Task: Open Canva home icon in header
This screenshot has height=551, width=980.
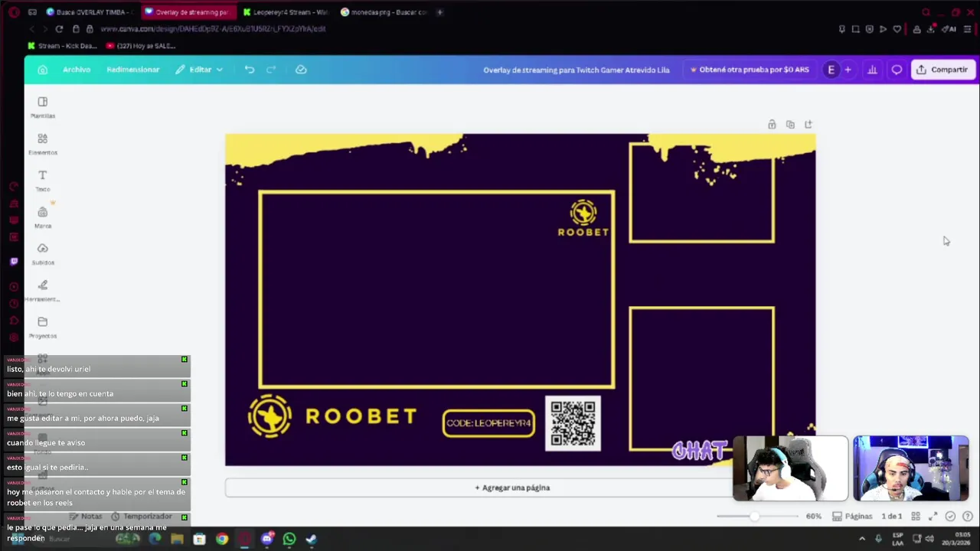Action: pyautogui.click(x=43, y=70)
